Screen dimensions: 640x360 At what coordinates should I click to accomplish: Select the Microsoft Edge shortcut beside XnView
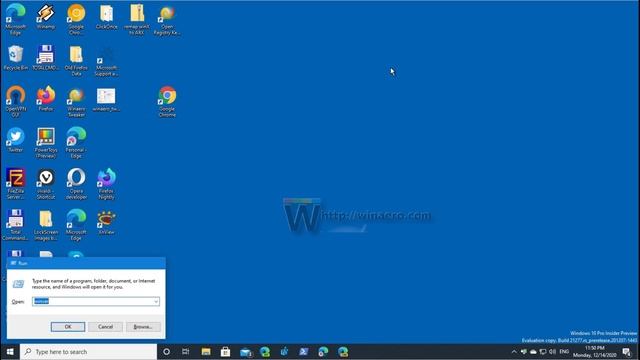click(x=76, y=225)
